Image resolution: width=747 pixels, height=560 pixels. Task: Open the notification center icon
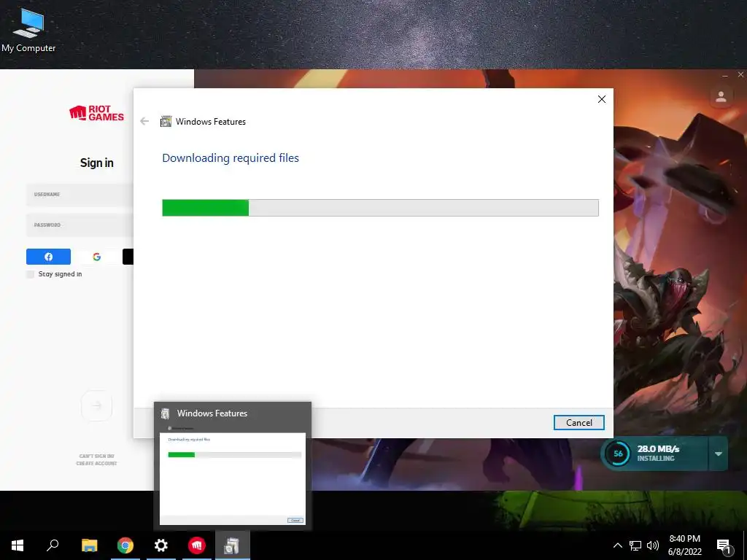coord(724,545)
